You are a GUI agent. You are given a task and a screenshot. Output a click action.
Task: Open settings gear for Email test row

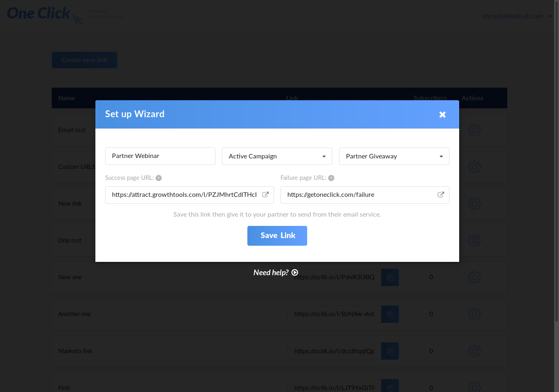(475, 130)
